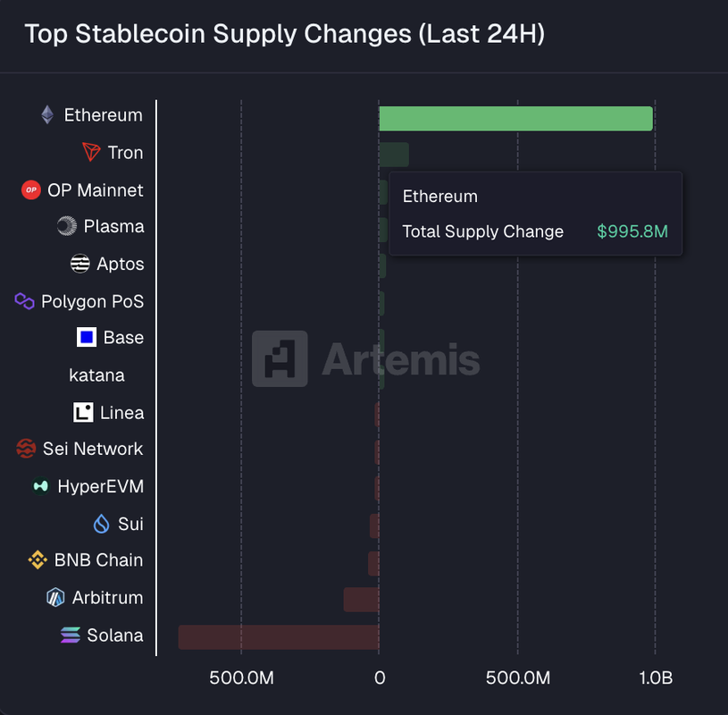Viewport: 728px width, 715px height.
Task: Click the Linea logo icon
Action: coord(83,413)
